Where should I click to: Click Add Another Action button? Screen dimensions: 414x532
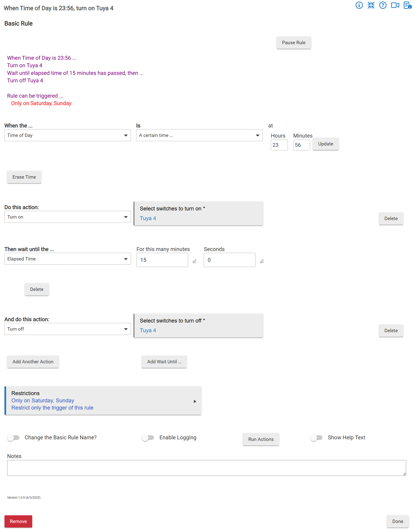click(x=33, y=362)
